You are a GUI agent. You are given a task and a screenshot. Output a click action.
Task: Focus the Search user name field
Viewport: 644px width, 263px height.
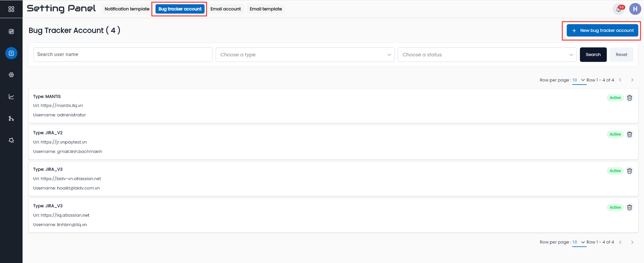coord(123,55)
